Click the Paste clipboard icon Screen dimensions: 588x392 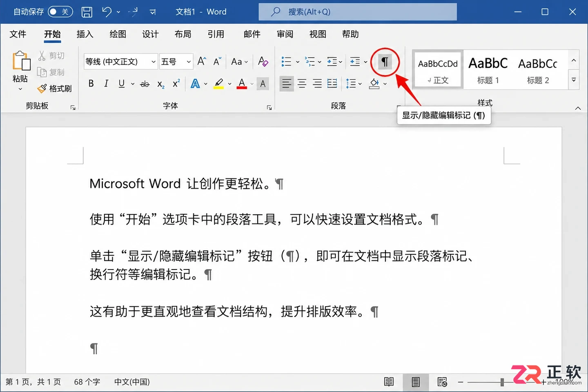(21, 62)
